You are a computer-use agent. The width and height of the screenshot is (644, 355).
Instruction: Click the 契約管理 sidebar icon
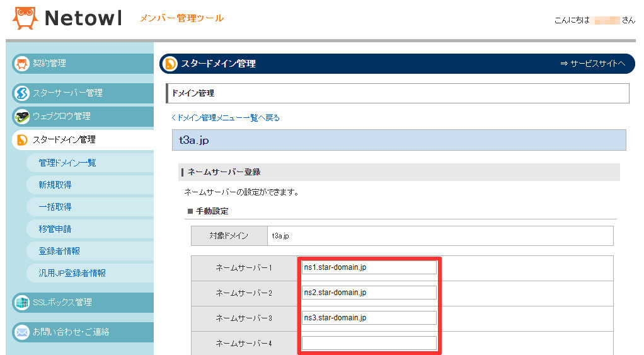pyautogui.click(x=22, y=64)
